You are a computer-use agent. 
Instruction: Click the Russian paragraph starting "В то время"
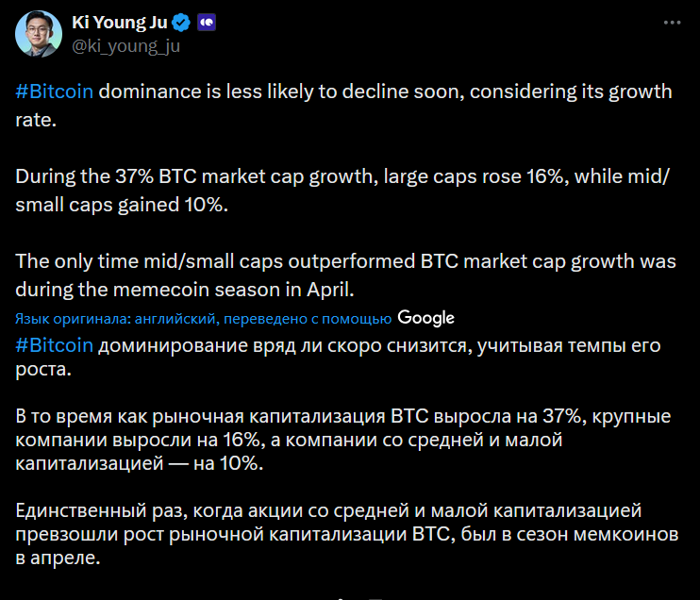342,440
